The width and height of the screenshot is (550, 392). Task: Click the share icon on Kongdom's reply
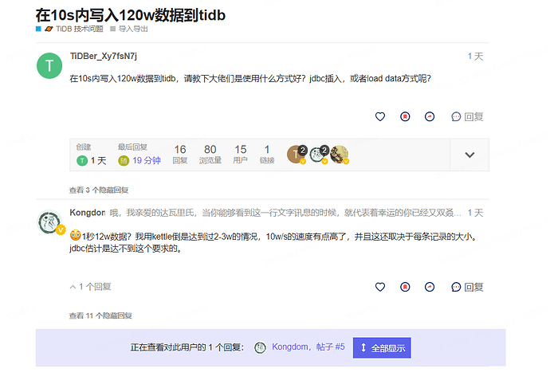pos(430,287)
